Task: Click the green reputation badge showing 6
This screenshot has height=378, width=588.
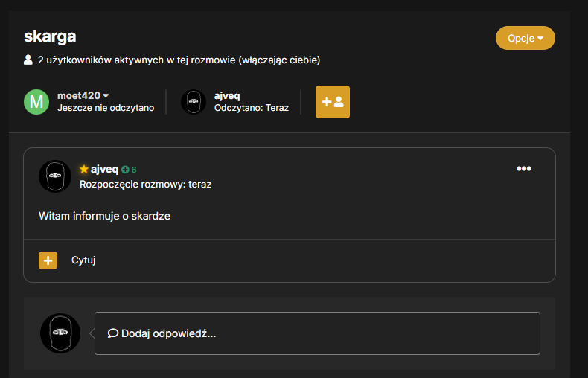Action: 129,170
